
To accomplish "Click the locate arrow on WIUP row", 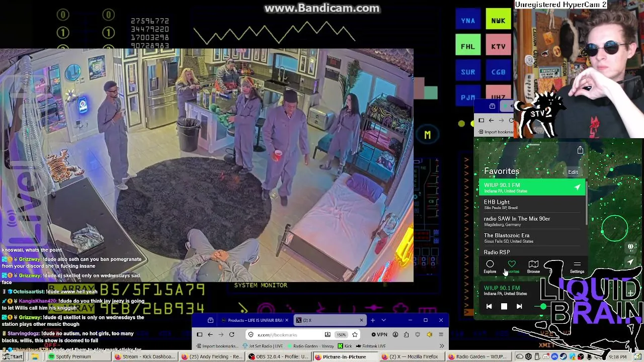I will [x=577, y=188].
